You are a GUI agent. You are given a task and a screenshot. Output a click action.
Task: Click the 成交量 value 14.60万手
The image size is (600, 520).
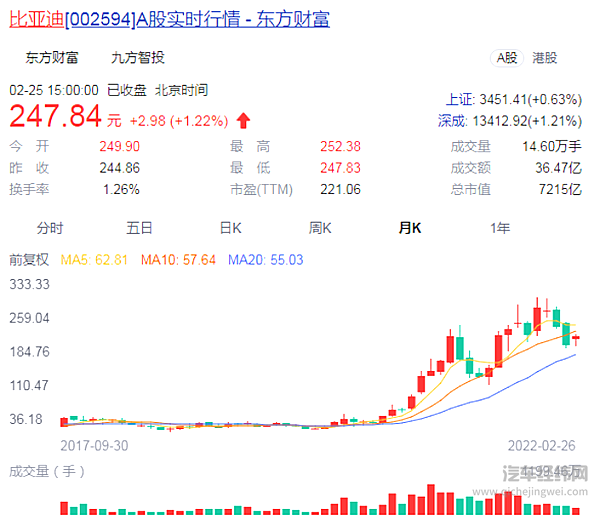click(x=552, y=147)
